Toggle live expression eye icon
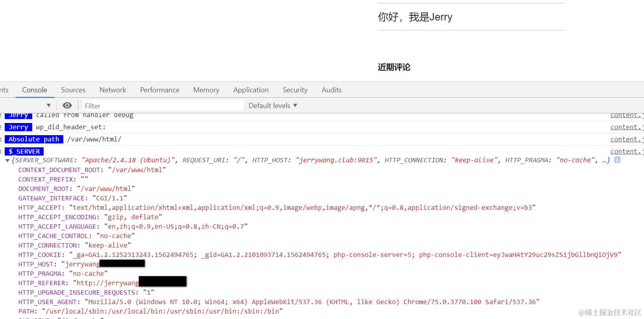644x319 pixels. pos(67,105)
